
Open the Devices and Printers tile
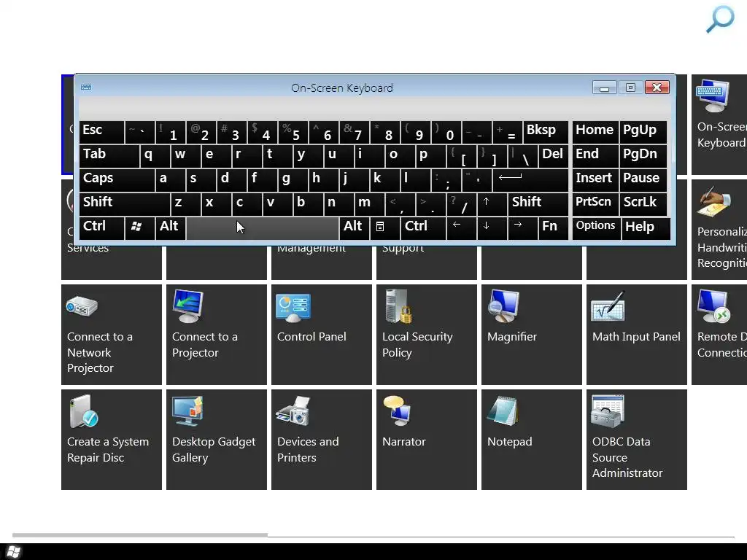click(322, 440)
